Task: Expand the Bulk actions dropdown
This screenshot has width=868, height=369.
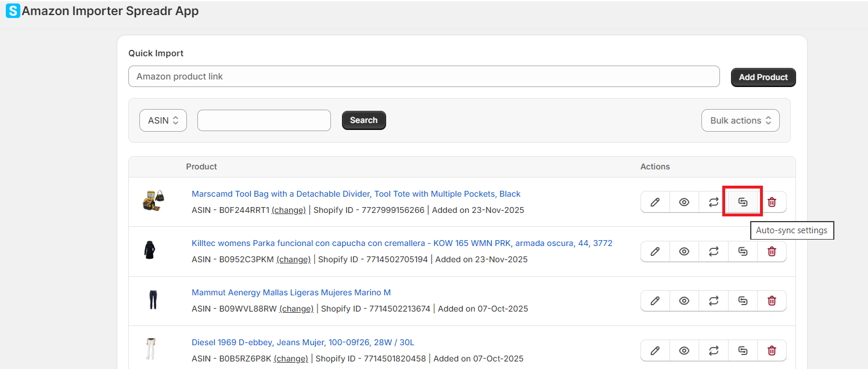Action: 740,120
